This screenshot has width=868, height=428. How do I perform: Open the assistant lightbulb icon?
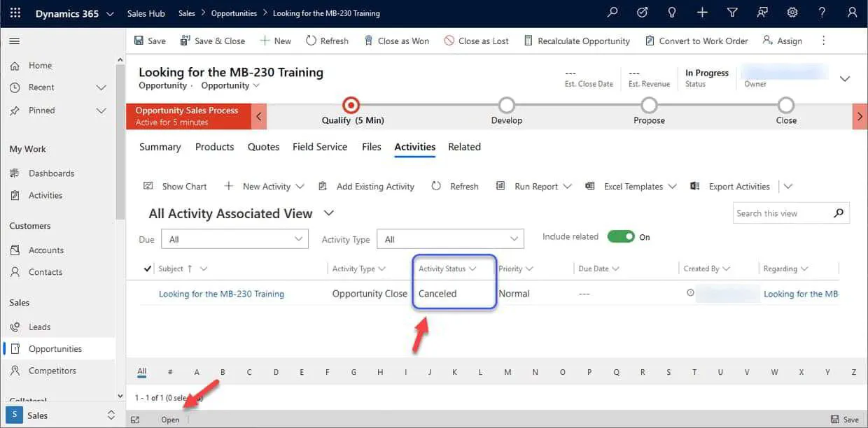[x=673, y=13]
